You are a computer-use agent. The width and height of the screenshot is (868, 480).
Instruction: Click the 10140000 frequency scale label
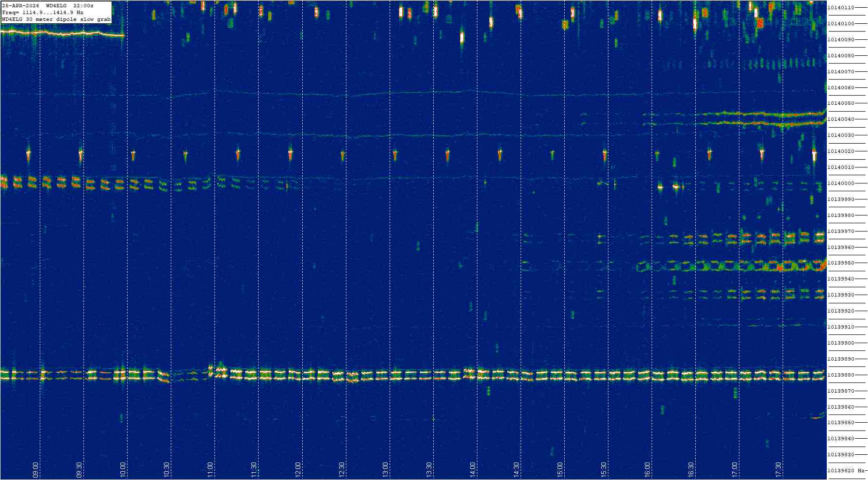coord(841,183)
